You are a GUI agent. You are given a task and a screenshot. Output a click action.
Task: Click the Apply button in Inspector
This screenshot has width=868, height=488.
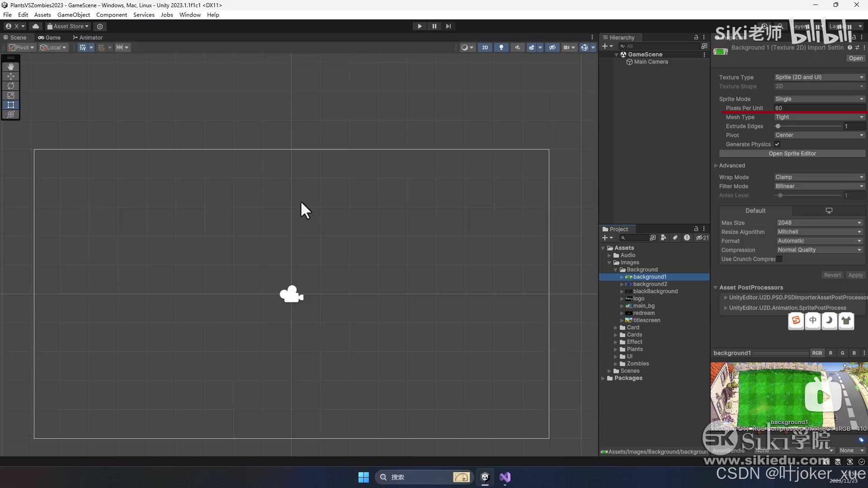[856, 275]
